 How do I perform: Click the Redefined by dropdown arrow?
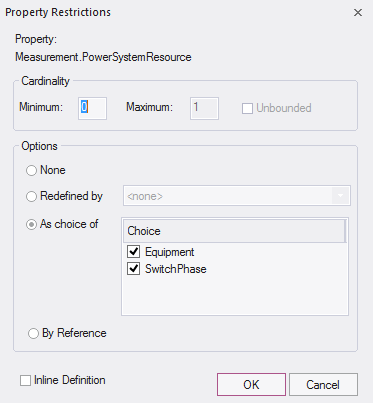(x=340, y=196)
